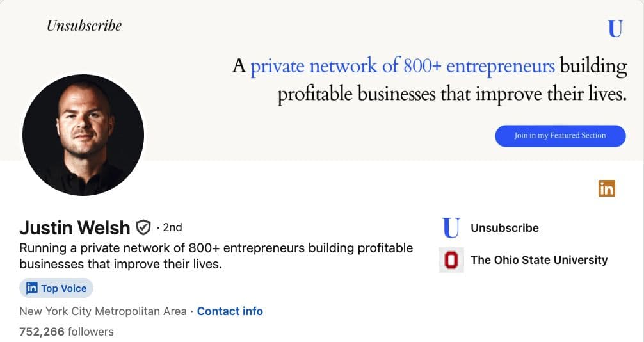This screenshot has height=342, width=644.
Task: Click the banner text "profitable businesses that improve their lives"
Action: pos(451,95)
